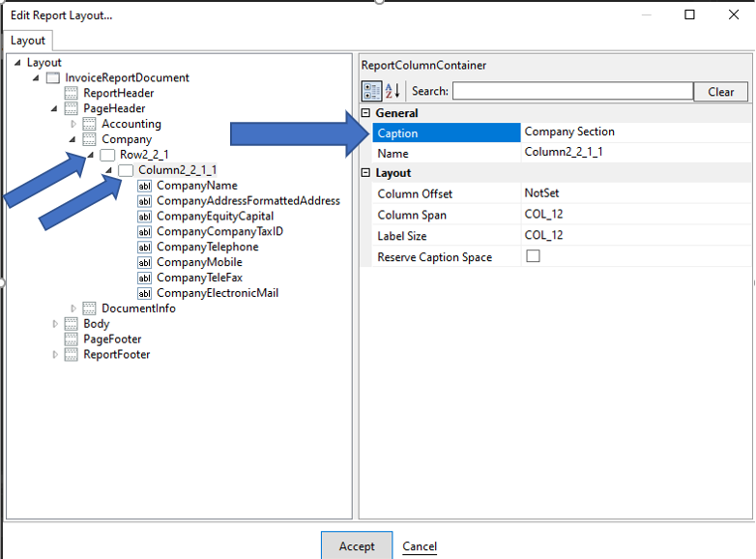Open the Layout tab
756x559 pixels.
(x=27, y=41)
